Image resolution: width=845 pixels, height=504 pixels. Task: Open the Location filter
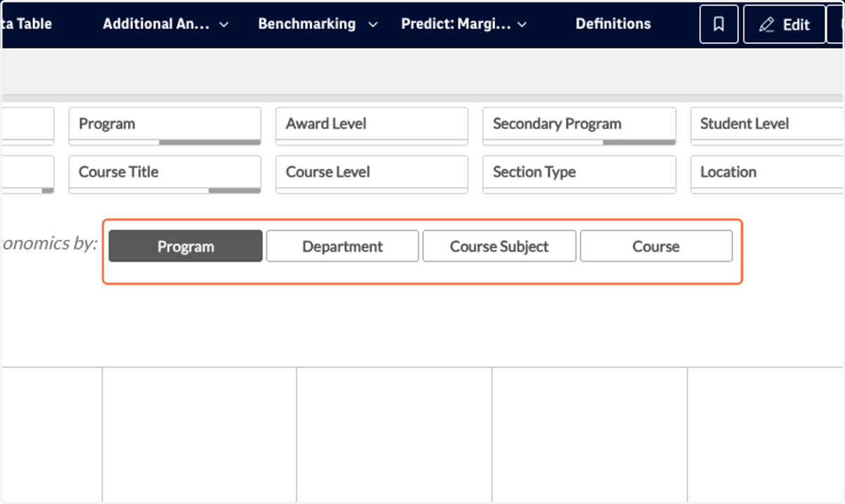coord(768,174)
